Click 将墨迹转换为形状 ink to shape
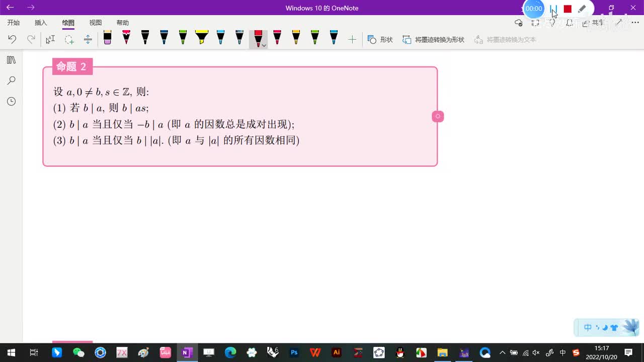This screenshot has width=644, height=362. coord(434,39)
